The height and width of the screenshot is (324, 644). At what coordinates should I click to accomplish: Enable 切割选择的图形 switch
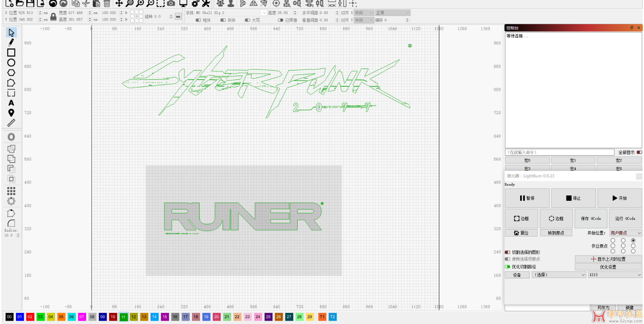(x=507, y=252)
